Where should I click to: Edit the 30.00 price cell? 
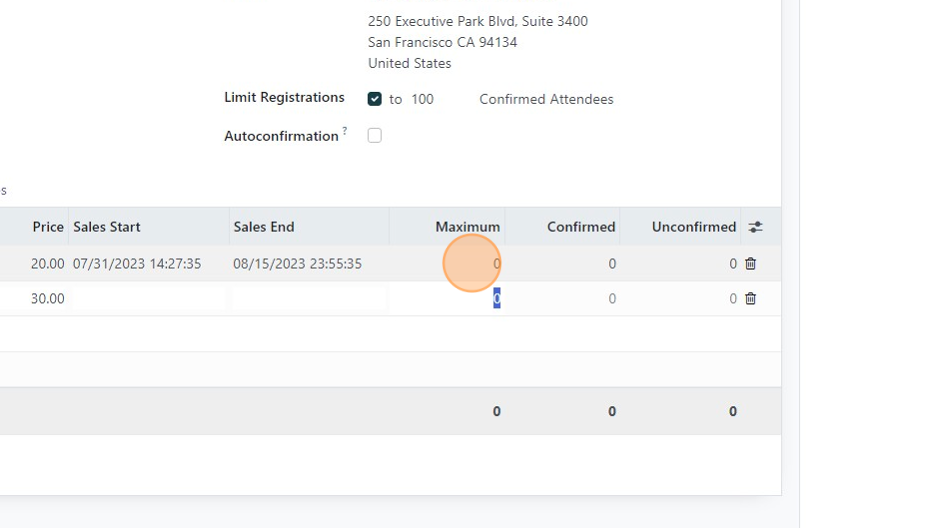coord(47,299)
